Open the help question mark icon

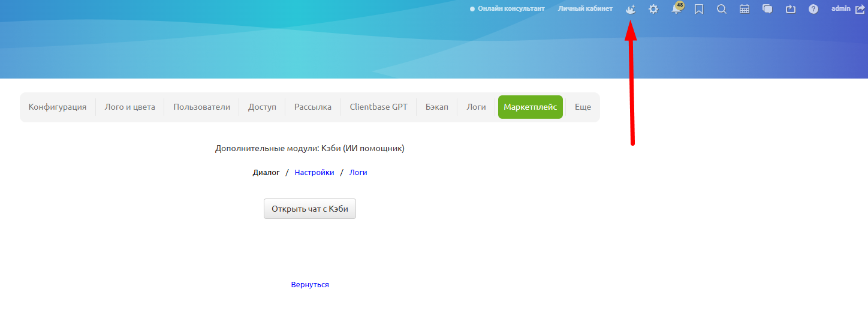pos(813,9)
